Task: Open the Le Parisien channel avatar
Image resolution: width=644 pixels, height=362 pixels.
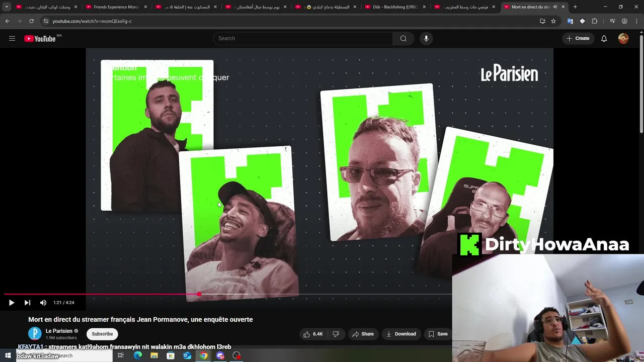Action: tap(35, 333)
